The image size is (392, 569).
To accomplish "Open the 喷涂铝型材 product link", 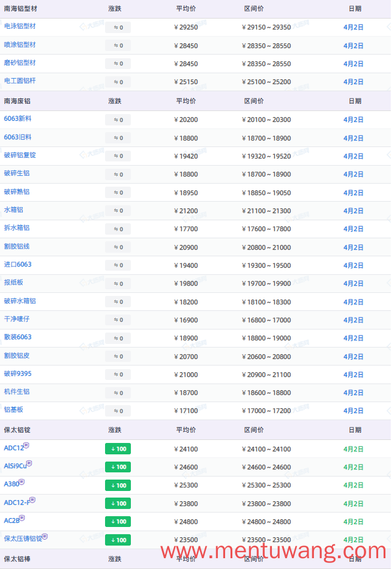I will click(20, 45).
